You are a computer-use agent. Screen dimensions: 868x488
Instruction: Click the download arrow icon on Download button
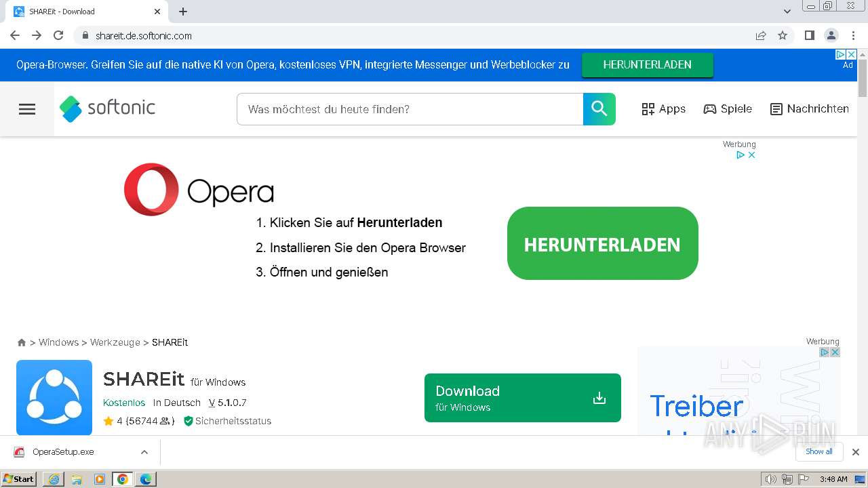pyautogui.click(x=599, y=398)
